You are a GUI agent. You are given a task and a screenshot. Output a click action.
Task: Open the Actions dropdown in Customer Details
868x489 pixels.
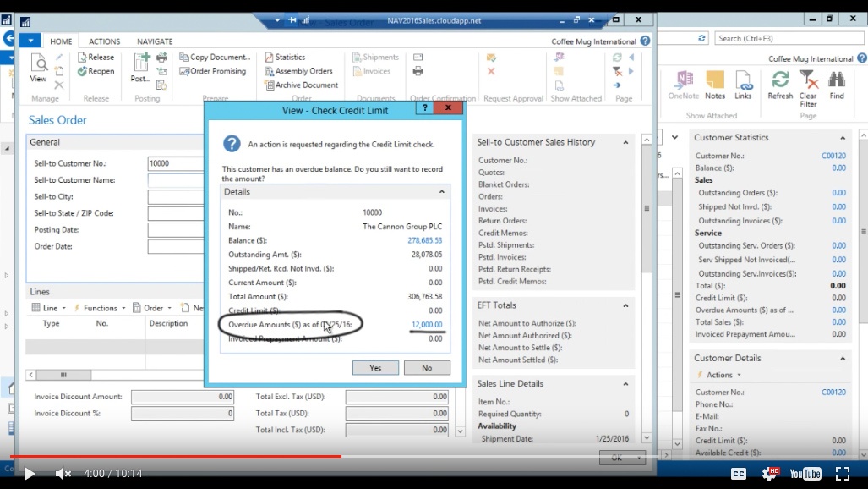pos(719,375)
